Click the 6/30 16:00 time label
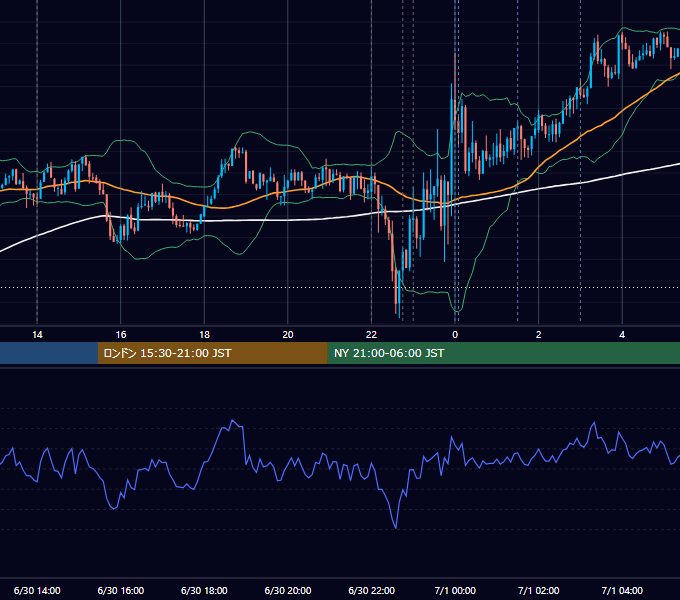 [x=121, y=590]
